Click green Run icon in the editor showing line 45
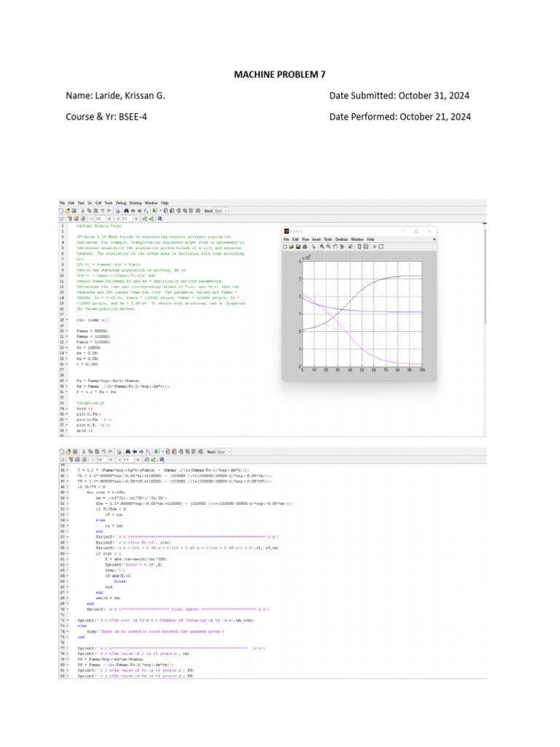Image resolution: width=560 pixels, height=747 pixels. (157, 452)
